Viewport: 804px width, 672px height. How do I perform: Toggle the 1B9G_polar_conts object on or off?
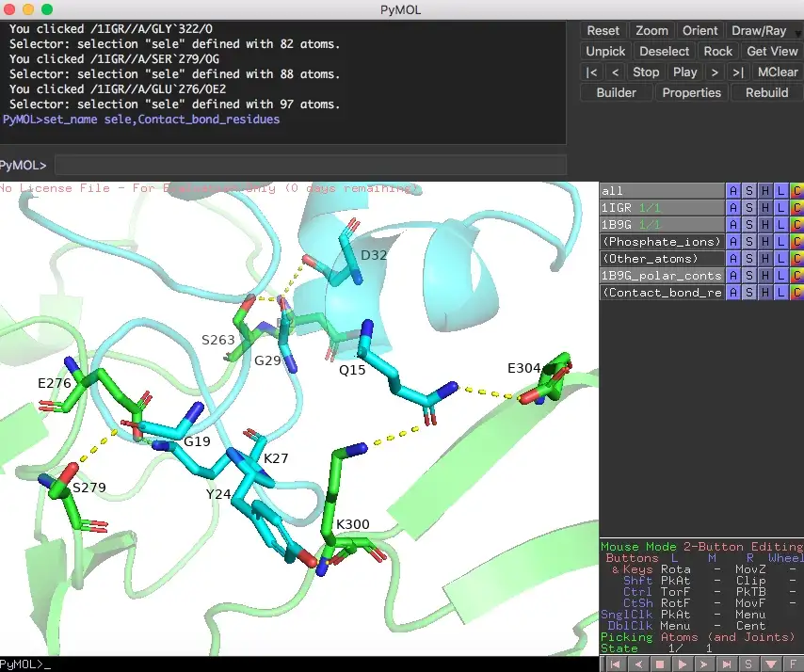point(661,276)
